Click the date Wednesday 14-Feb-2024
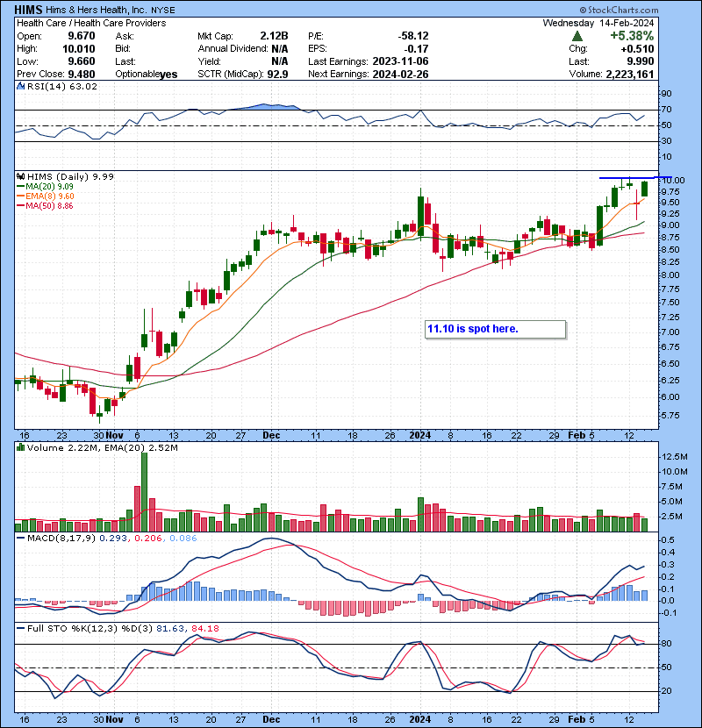 tap(598, 23)
